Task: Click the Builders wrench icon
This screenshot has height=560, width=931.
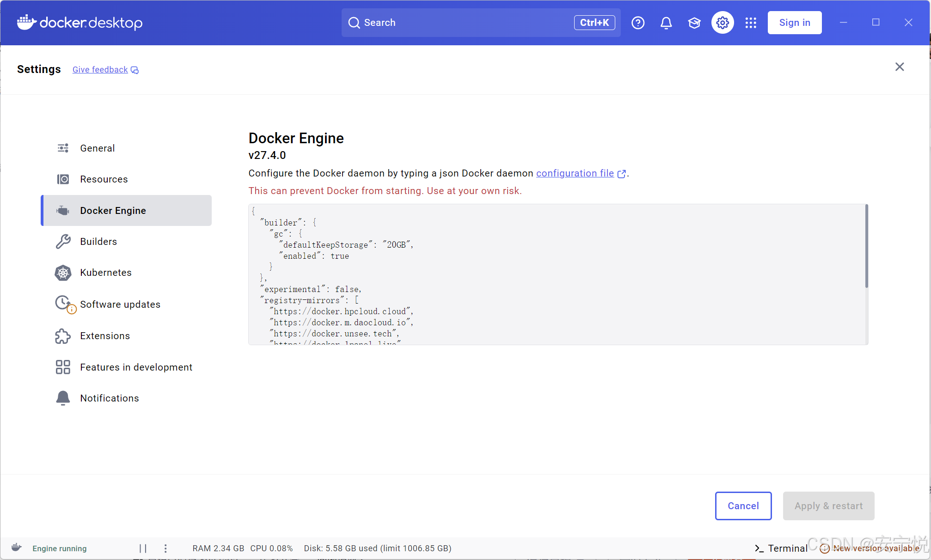Action: 63,242
